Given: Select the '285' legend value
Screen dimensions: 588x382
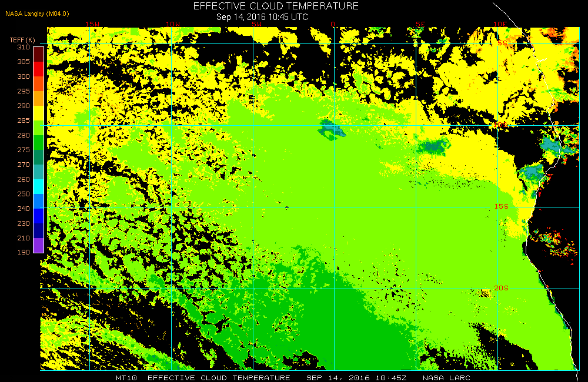Looking at the screenshot, I should (24, 120).
